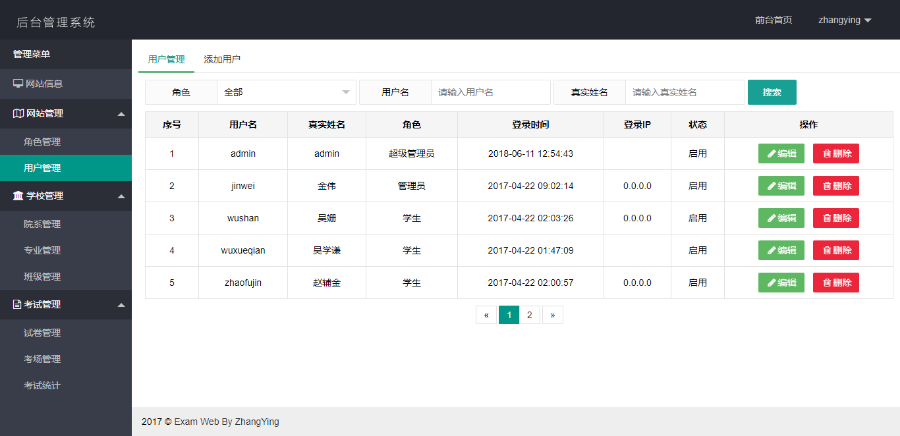900x436 pixels.
Task: Click the 搜索 button
Action: [x=772, y=92]
